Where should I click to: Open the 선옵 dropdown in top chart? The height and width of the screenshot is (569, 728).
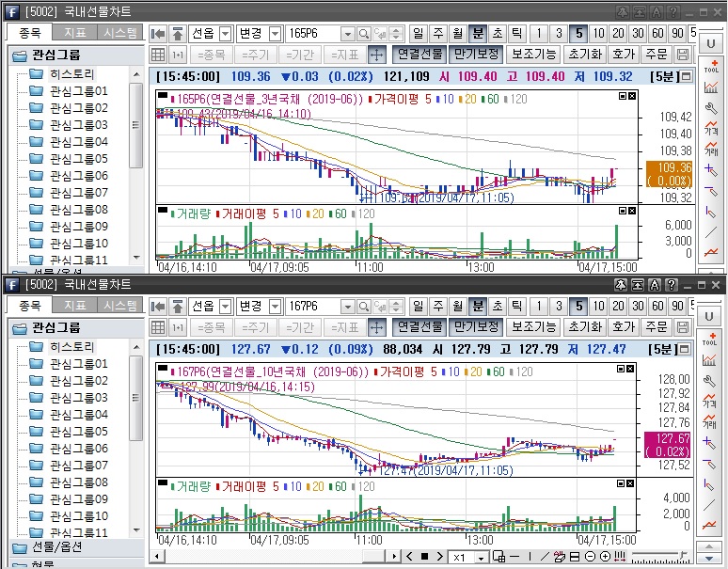(225, 33)
